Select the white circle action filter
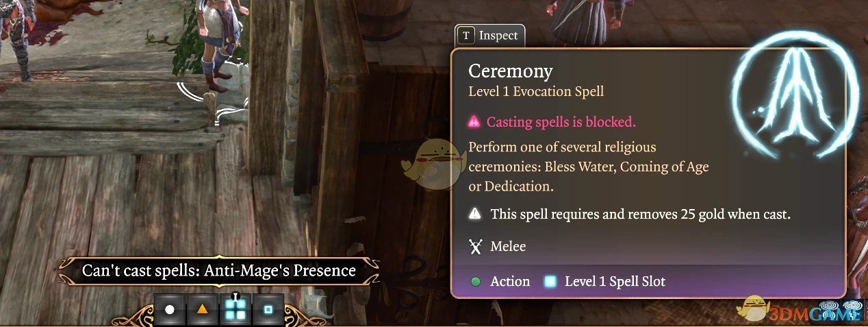The height and width of the screenshot is (327, 868). tap(170, 310)
